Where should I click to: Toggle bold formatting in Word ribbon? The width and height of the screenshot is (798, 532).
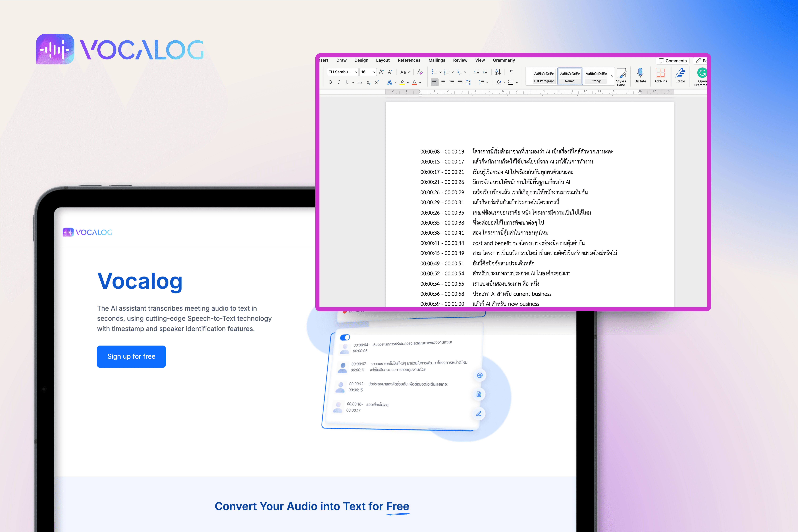point(331,82)
